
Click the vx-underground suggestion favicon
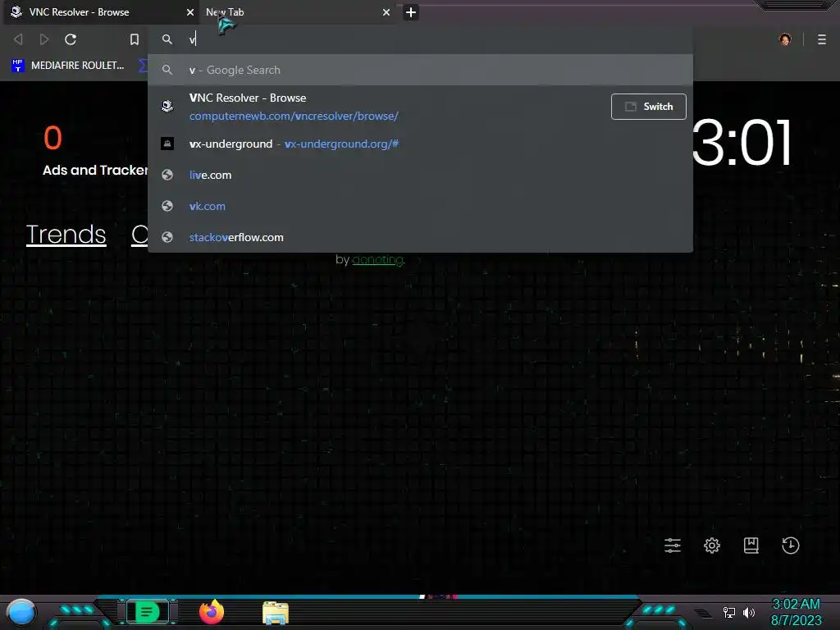click(167, 144)
